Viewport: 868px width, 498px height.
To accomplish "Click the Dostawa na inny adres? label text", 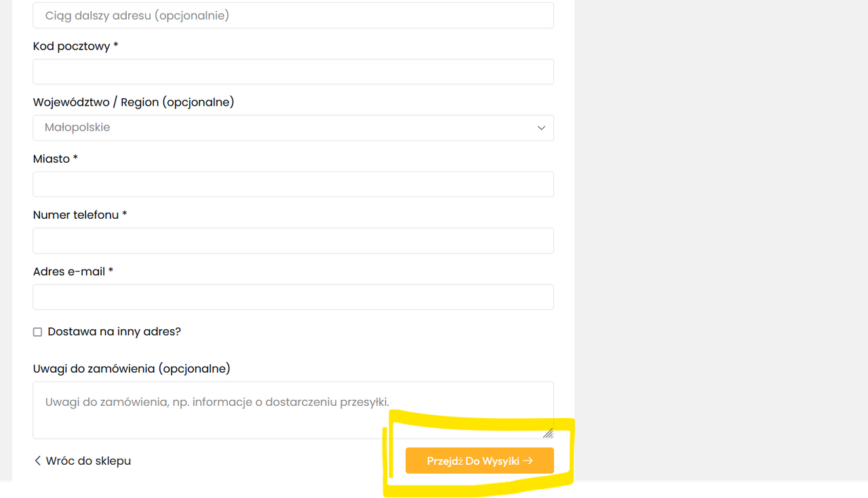I will (114, 332).
